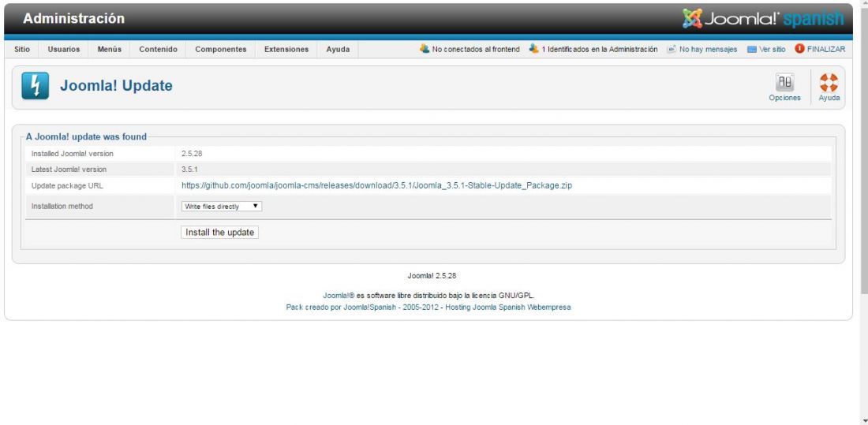Click the Latest Joomla! version label

point(69,170)
